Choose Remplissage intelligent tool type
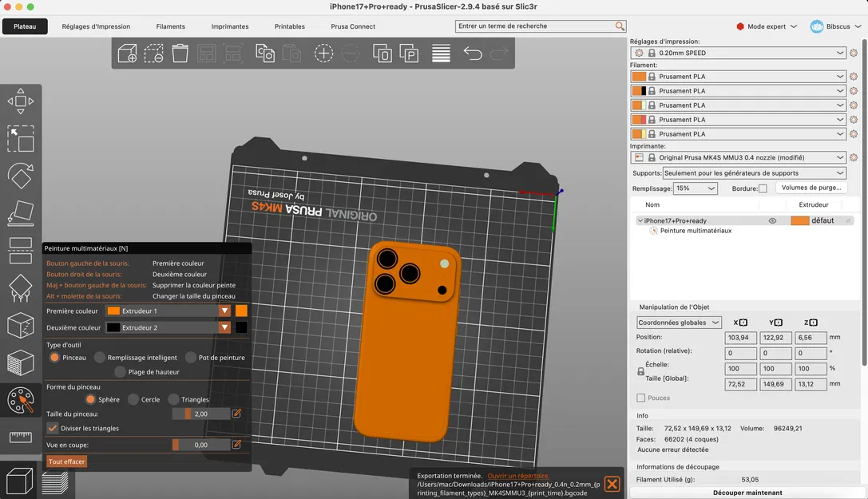 100,358
